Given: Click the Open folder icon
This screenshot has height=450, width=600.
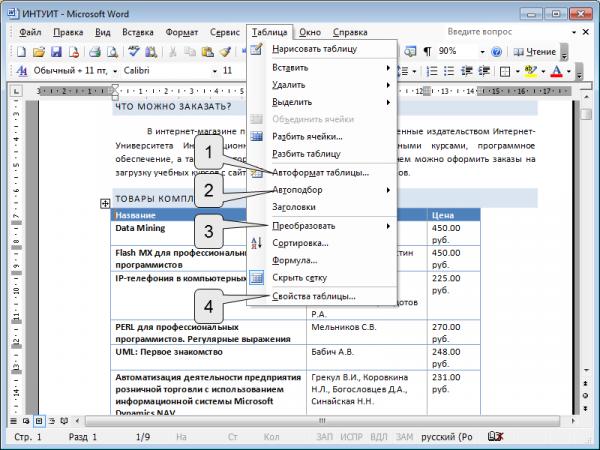Looking at the screenshot, I should [x=39, y=52].
